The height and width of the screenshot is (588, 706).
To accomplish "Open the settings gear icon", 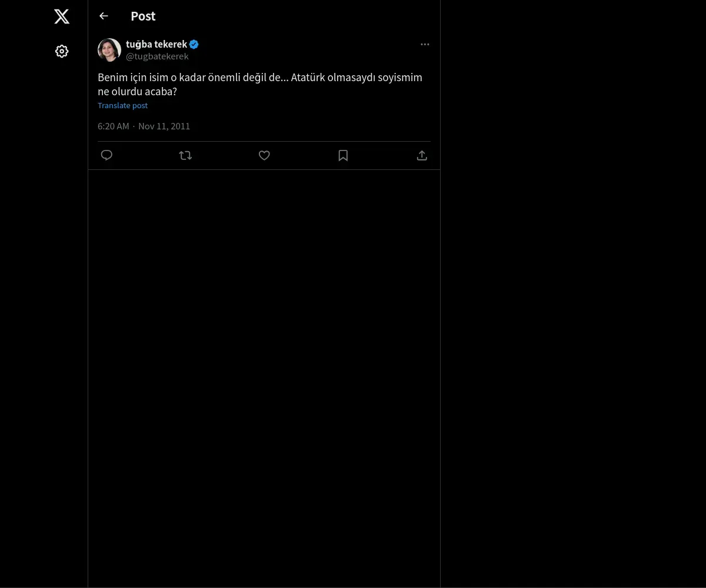I will coord(62,51).
